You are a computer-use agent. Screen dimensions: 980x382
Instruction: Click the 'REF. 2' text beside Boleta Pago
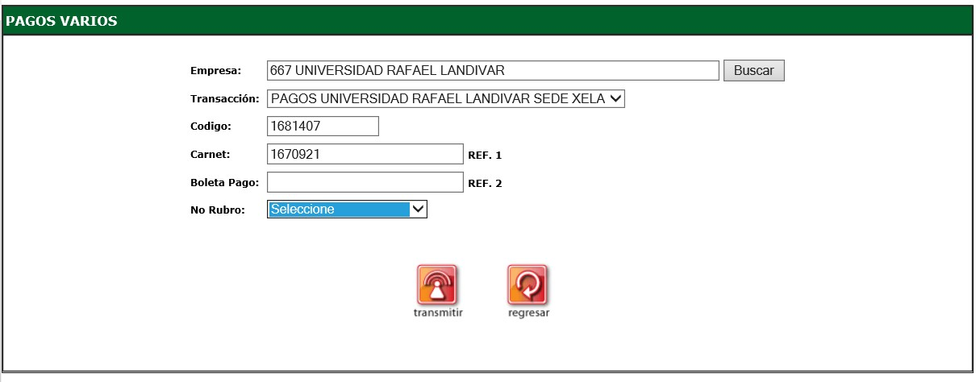click(485, 183)
